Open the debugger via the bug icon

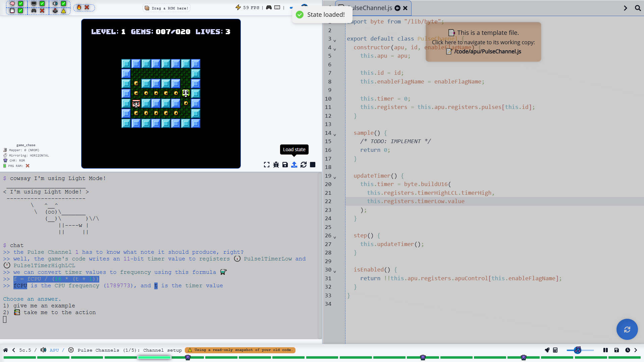pos(276,165)
